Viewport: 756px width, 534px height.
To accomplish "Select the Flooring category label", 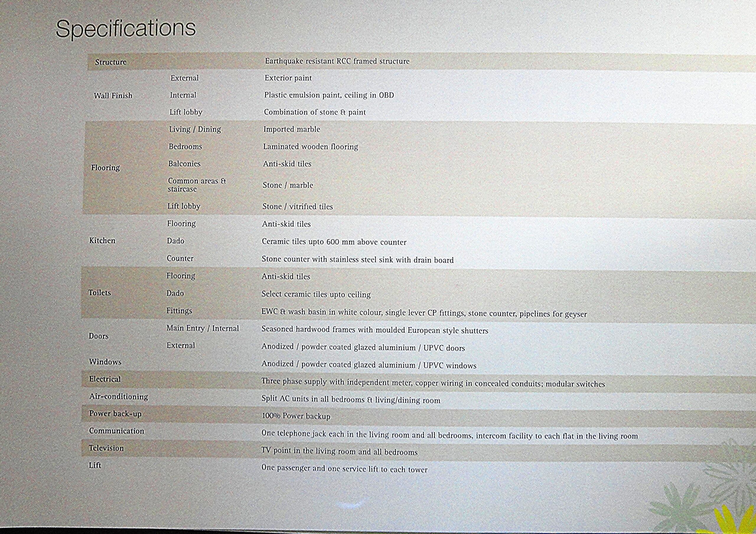I will pyautogui.click(x=105, y=168).
